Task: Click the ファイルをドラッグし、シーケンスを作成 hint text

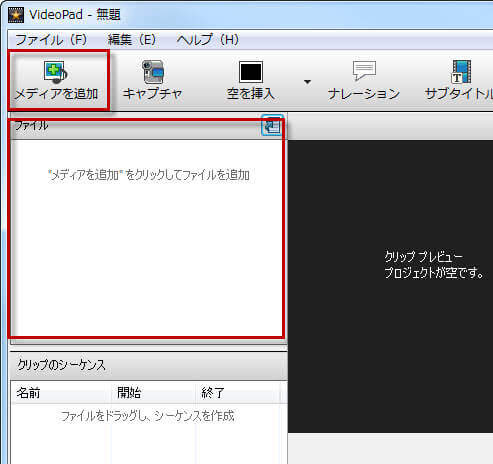Action: click(148, 416)
